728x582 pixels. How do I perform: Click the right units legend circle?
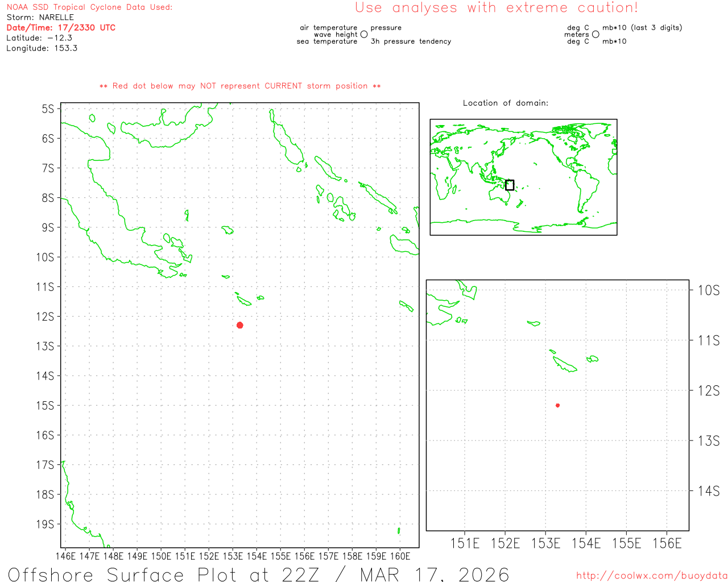click(x=595, y=35)
